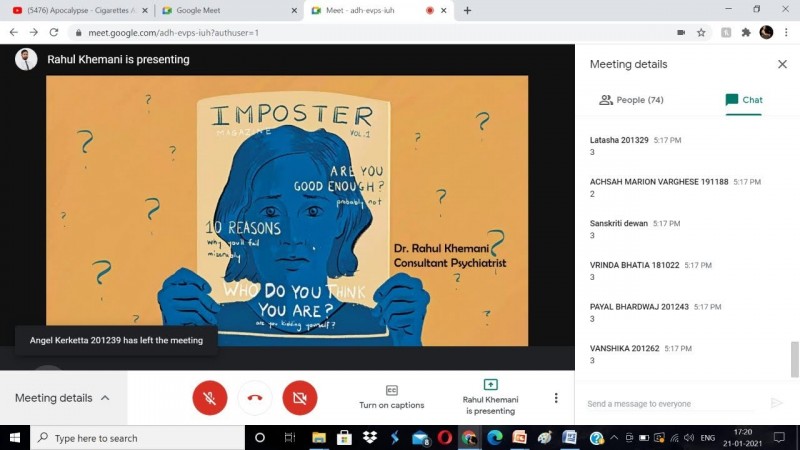Click the address bar URL
800x450 pixels.
pos(173,33)
